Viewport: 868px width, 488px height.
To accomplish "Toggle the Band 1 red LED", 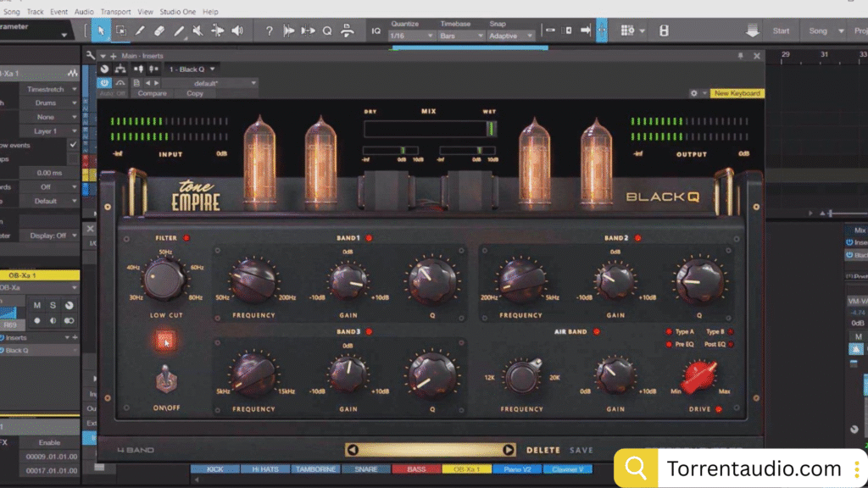I will coord(369,238).
